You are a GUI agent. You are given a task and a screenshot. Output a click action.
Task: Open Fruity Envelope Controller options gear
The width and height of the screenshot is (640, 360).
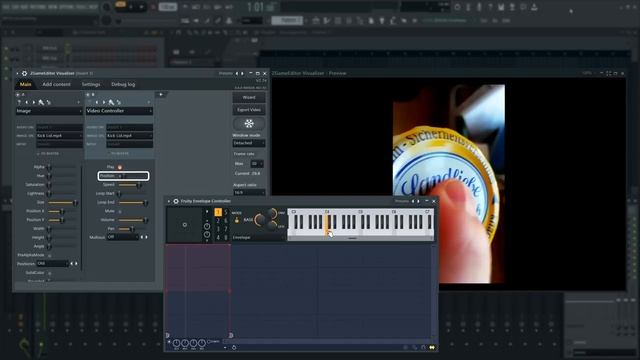176,201
